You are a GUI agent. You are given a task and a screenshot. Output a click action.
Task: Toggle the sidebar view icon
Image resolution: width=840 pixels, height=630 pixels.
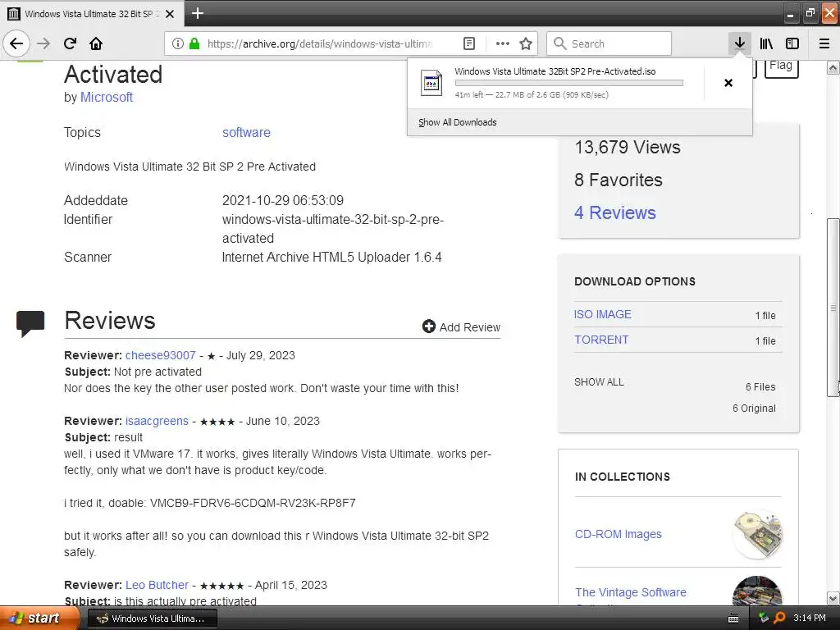792,43
